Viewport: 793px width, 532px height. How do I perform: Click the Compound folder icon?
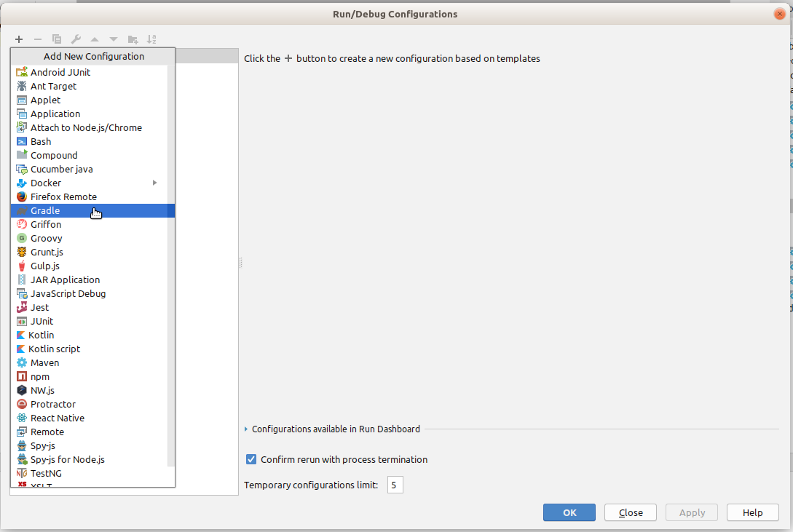pyautogui.click(x=22, y=154)
